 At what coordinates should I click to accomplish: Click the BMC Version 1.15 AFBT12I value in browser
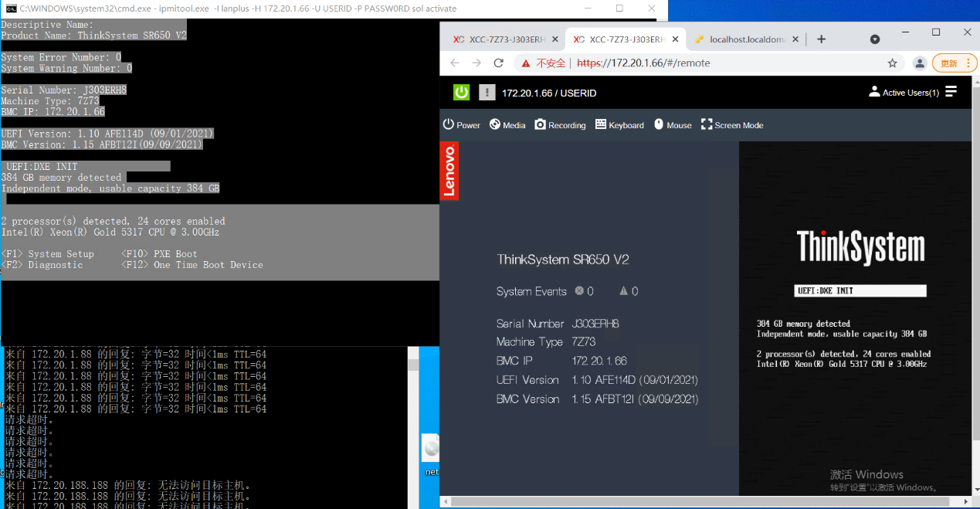[x=635, y=399]
